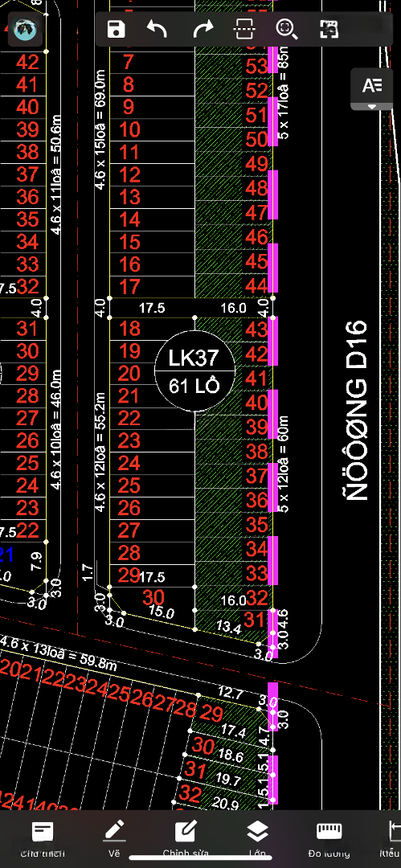The height and width of the screenshot is (868, 401).
Task: Undo the last action
Action: 157,29
